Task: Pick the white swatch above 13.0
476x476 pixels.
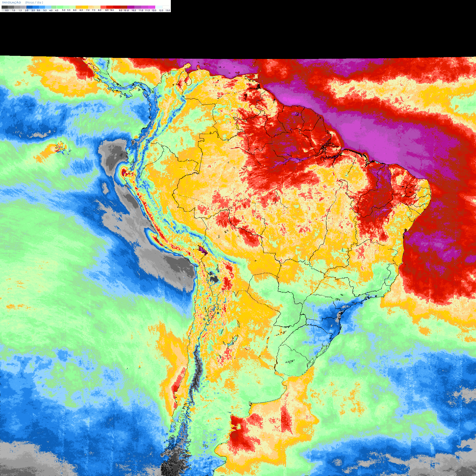Action: (166, 7)
